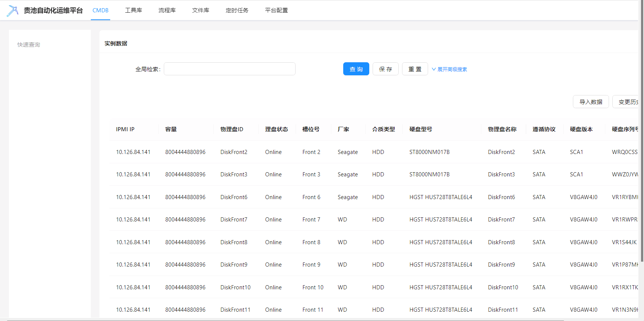Screen dimensions: 644x321
Task: Click the horizontal scrollbar at the bottom
Action: coord(285,320)
